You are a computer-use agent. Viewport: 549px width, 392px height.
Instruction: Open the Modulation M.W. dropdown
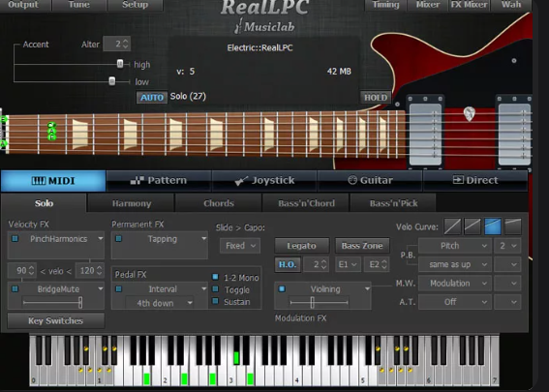pyautogui.click(x=454, y=284)
